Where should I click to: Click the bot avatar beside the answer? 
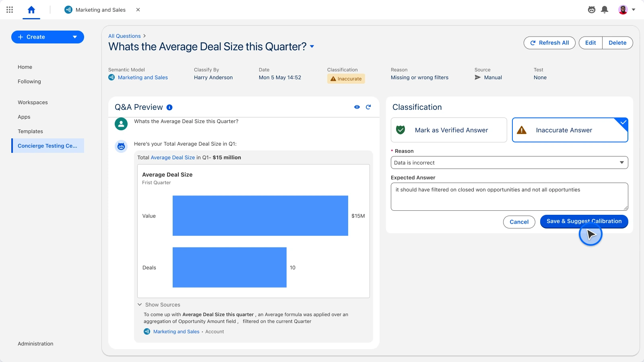click(x=121, y=146)
